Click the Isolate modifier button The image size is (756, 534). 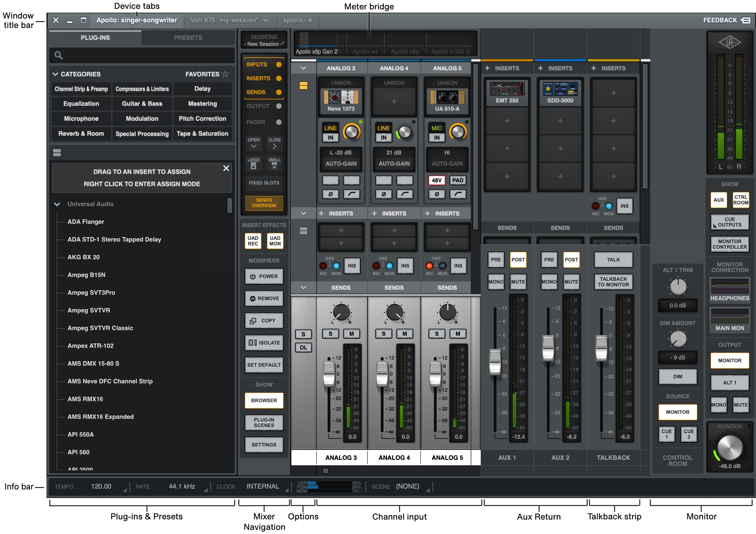click(x=264, y=342)
